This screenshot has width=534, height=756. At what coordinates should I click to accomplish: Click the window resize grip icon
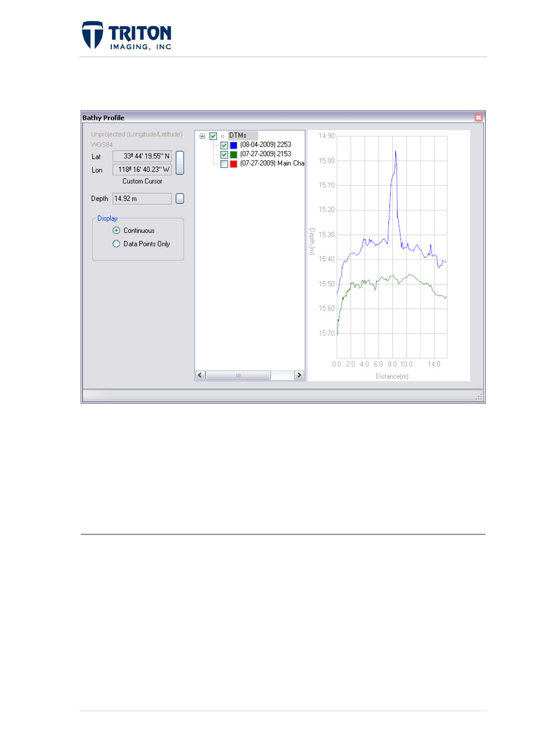click(x=479, y=397)
